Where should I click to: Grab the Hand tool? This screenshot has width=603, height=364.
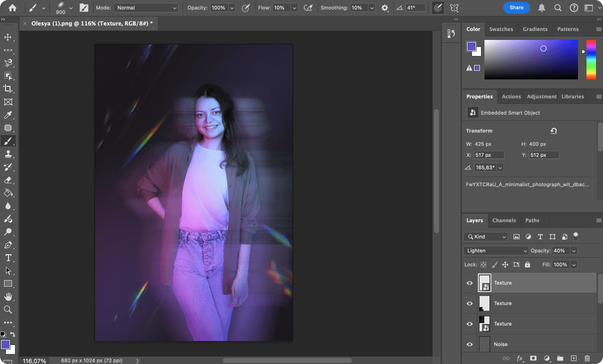pos(8,297)
